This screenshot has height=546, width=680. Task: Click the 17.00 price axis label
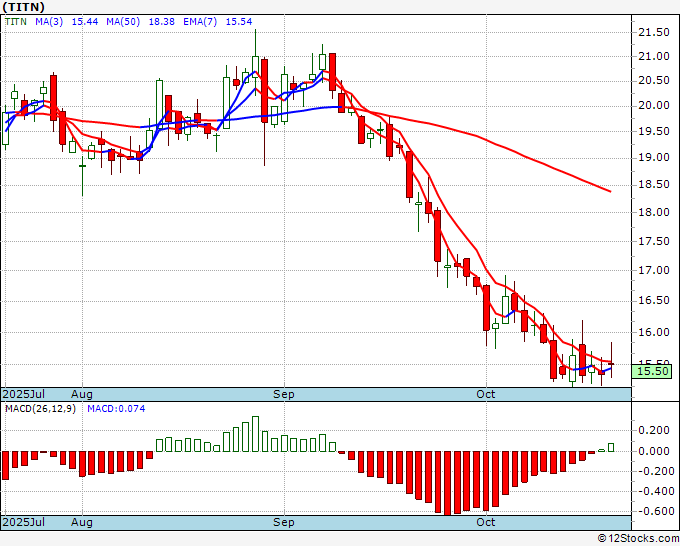click(654, 271)
